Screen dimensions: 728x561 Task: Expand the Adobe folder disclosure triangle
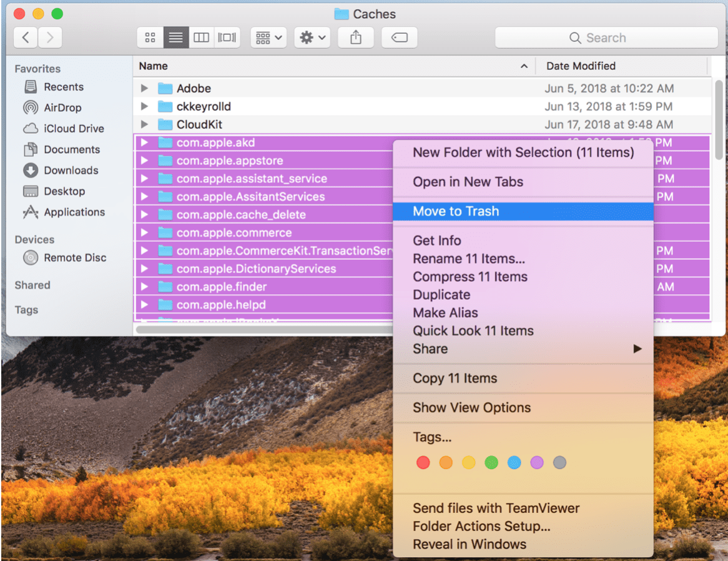tap(144, 88)
